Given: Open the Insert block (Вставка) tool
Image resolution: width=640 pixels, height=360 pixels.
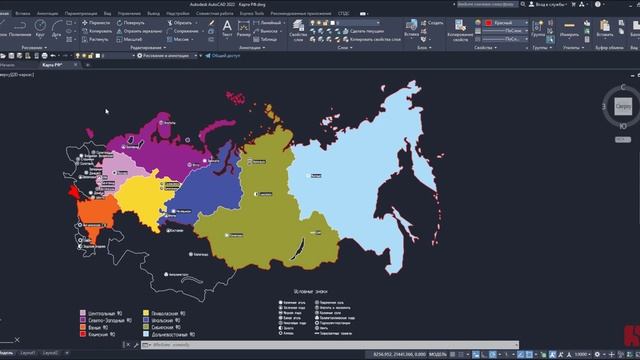Looking at the screenshot, I should tap(411, 29).
